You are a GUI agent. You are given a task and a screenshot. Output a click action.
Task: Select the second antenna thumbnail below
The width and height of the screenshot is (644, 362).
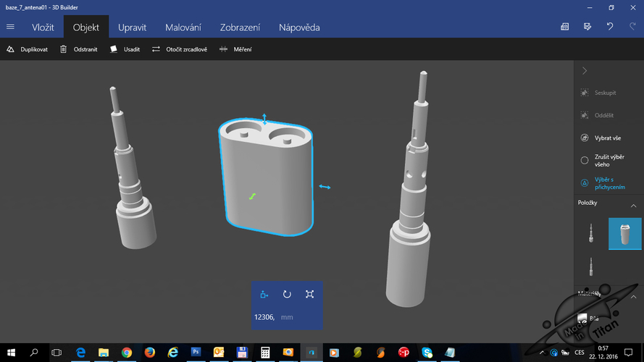point(591,266)
